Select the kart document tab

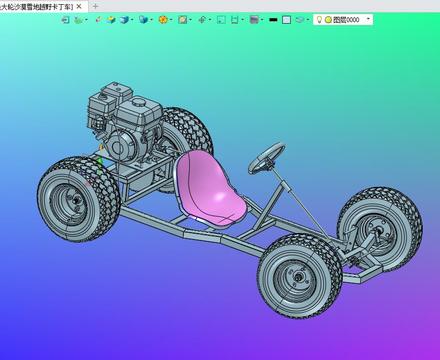point(37,7)
